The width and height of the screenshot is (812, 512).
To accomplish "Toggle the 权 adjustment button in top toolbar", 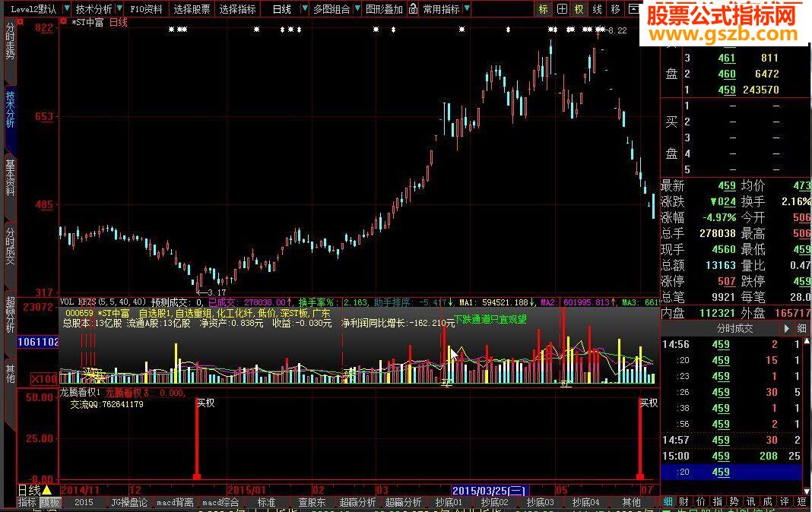I will 579,9.
